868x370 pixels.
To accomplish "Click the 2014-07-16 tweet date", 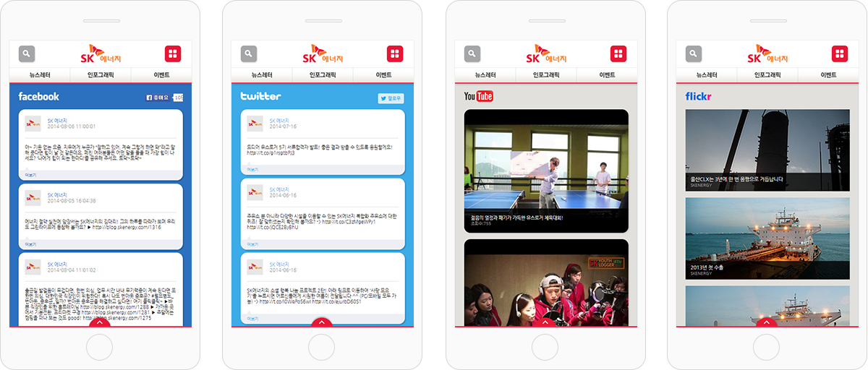I will 282,126.
